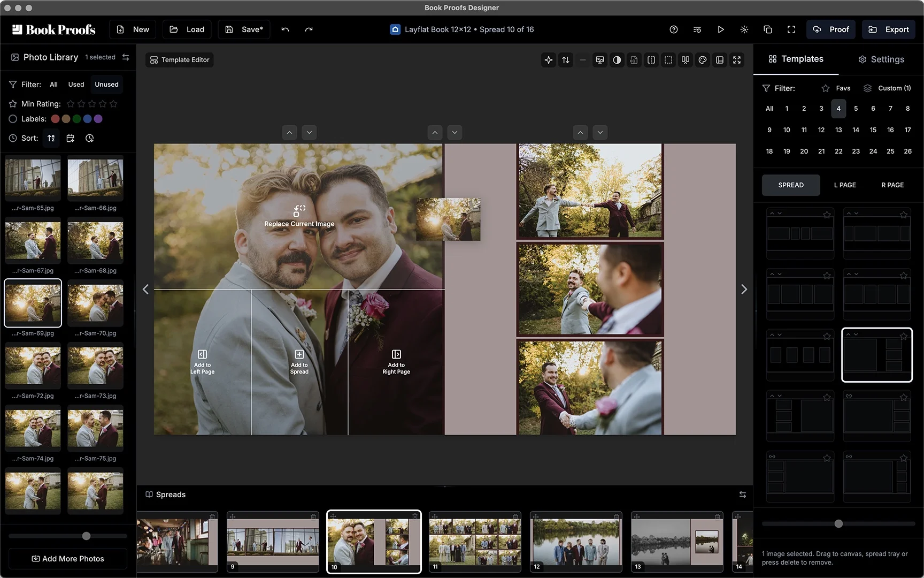The image size is (924, 578).
Task: Go to next spread chevron arrow
Action: click(x=744, y=290)
